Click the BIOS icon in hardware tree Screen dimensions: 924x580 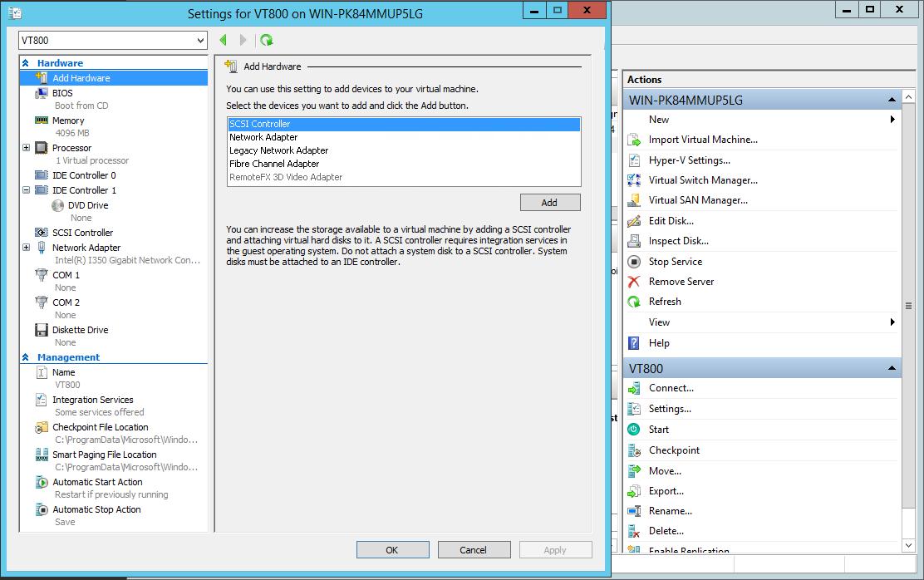coord(42,93)
